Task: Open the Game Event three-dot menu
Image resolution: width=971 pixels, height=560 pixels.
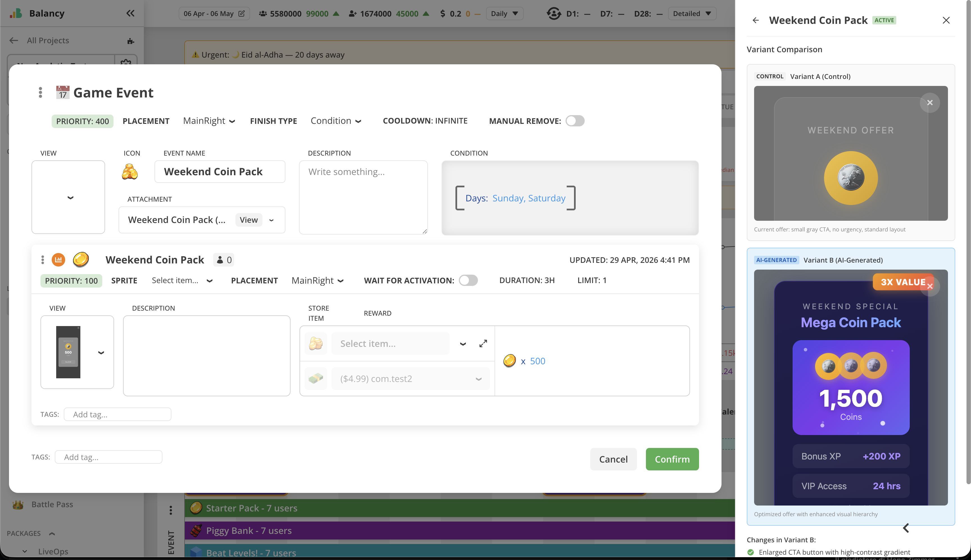Action: pos(40,92)
